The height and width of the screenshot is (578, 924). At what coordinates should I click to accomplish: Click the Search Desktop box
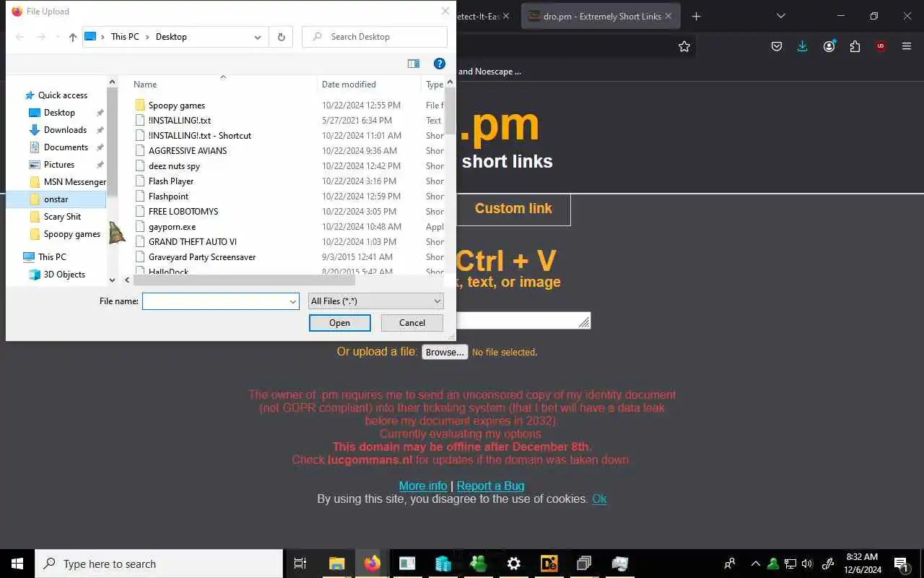375,37
